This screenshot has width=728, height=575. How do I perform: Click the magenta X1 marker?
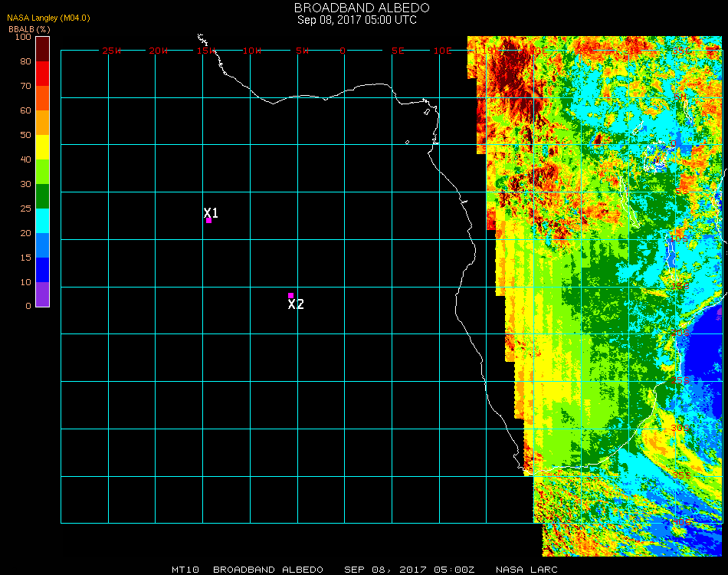[208, 221]
